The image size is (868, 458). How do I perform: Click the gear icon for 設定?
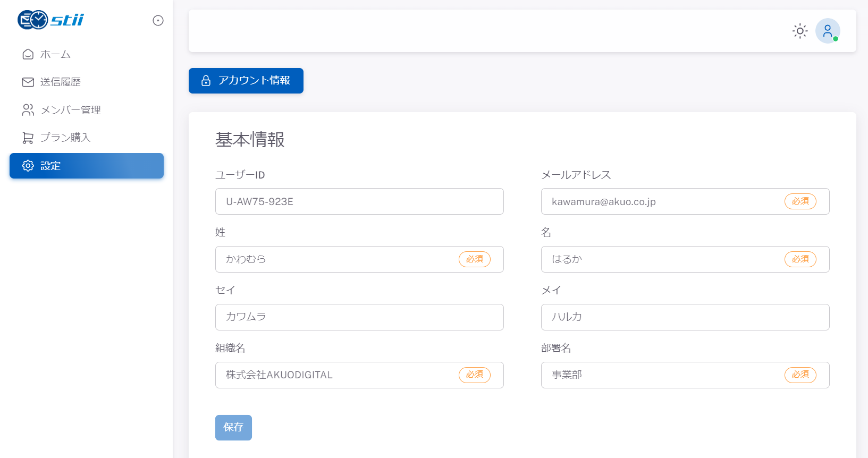(28, 166)
